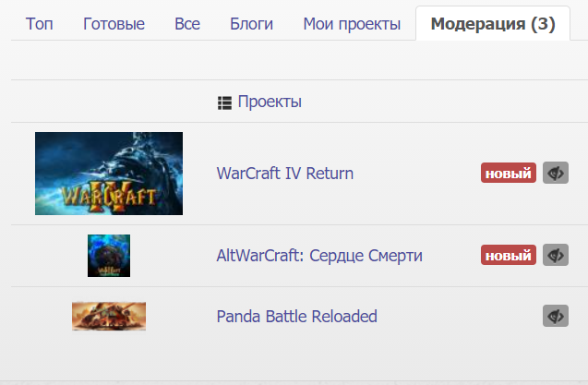588x385 pixels.
Task: Click the новый badge on WarCraft IV Return
Action: point(509,173)
